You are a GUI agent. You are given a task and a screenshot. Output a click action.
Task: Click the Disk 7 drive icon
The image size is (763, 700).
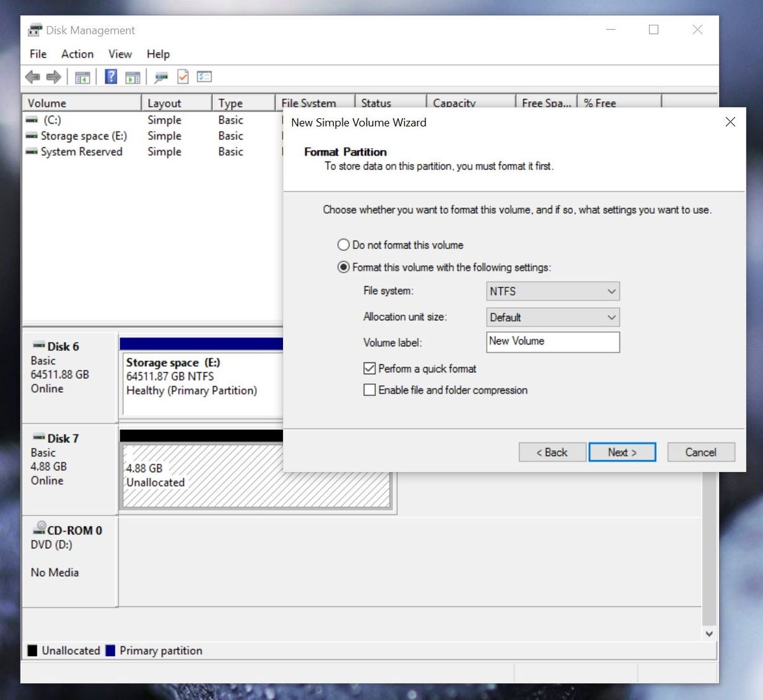point(39,438)
